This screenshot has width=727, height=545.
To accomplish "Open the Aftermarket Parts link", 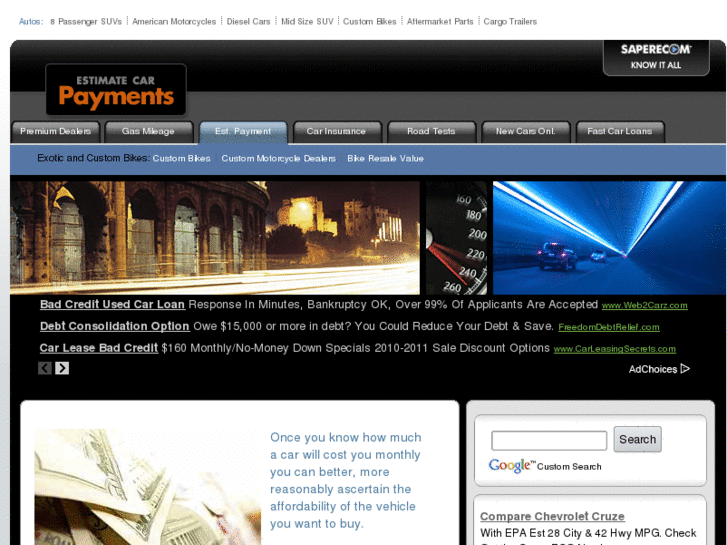I will (x=440, y=22).
